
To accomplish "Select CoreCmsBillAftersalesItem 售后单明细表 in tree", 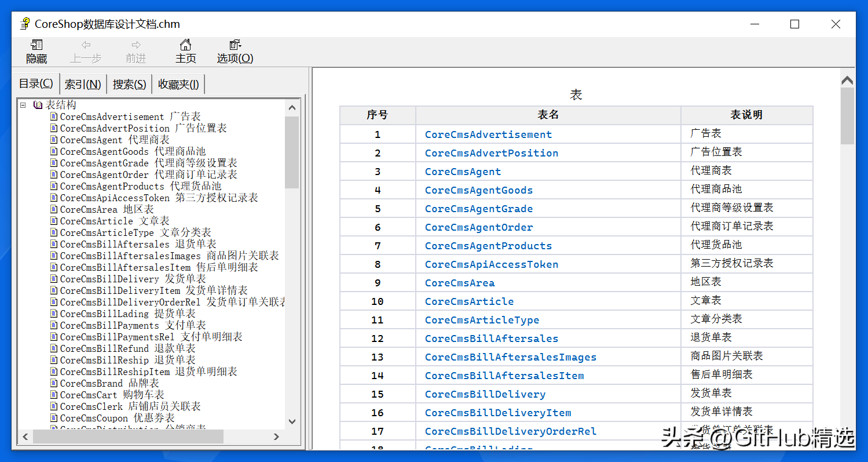I will [159, 267].
